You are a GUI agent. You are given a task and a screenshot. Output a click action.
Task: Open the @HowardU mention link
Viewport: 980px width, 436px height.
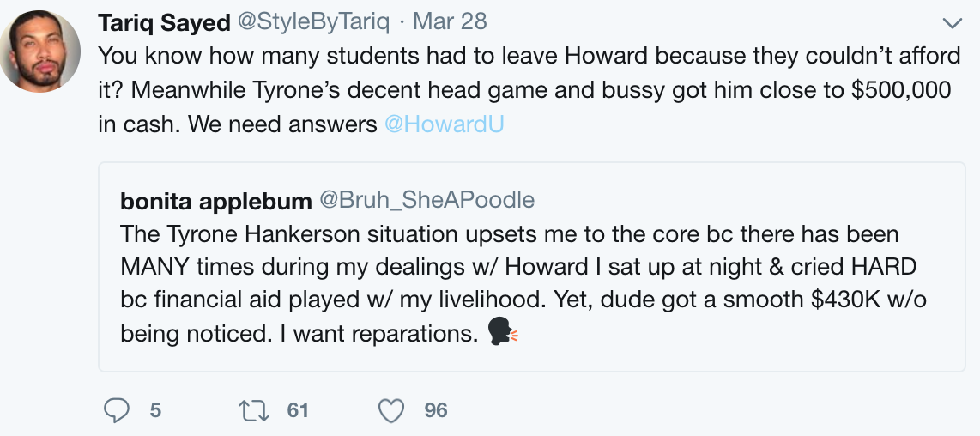(x=444, y=124)
